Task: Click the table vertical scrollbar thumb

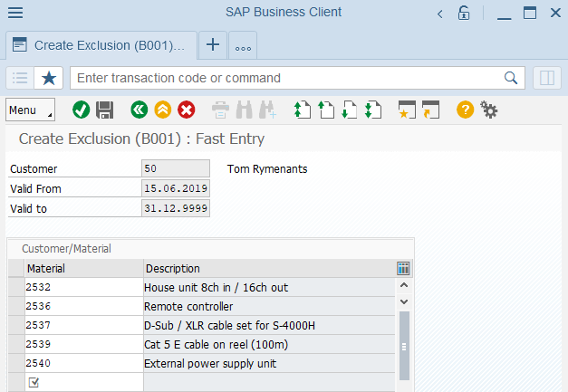Action: tap(404, 346)
